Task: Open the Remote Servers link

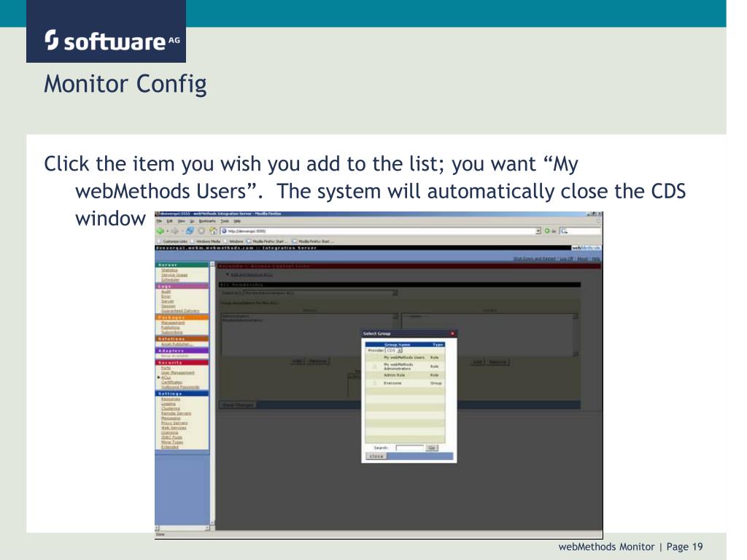Action: 176,413
